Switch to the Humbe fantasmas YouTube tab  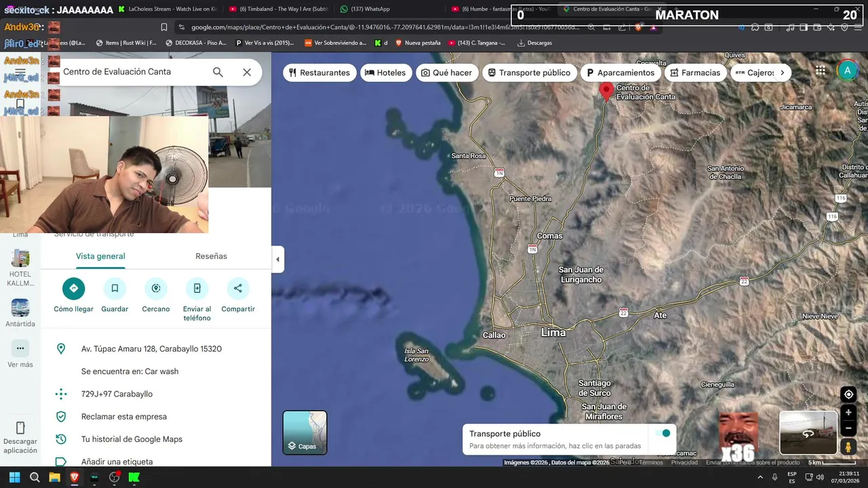(500, 9)
